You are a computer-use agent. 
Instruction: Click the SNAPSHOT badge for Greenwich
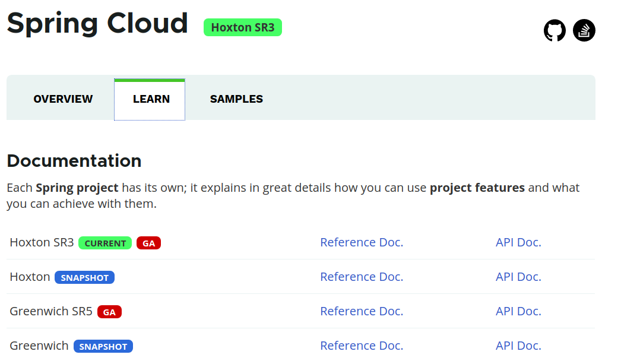tap(103, 346)
